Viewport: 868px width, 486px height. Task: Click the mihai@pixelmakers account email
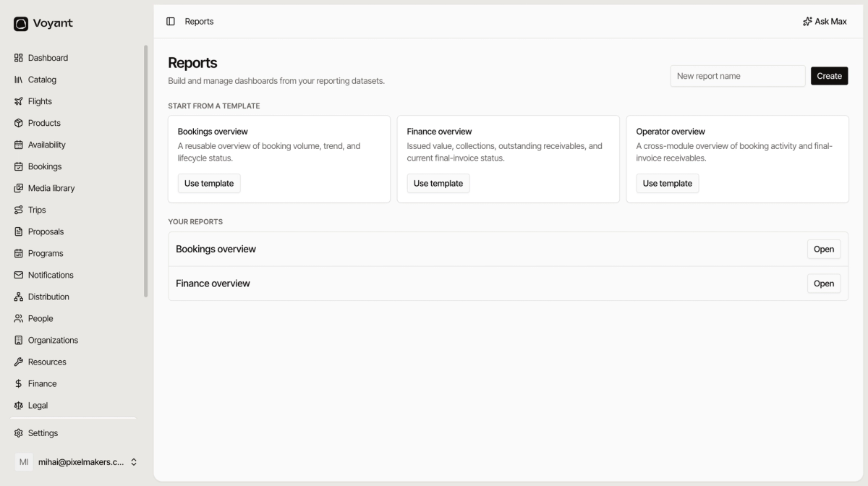tap(81, 462)
